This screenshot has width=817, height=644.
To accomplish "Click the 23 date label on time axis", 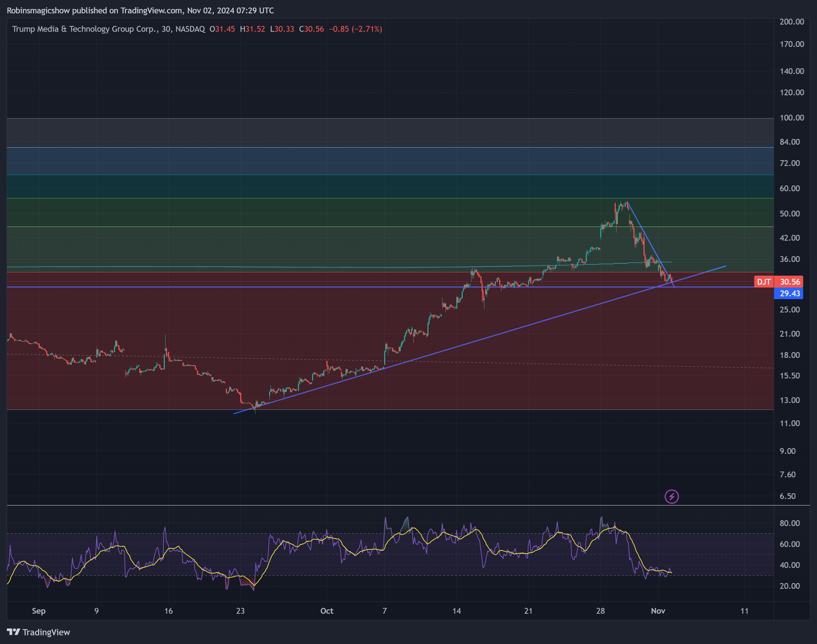I will [240, 611].
